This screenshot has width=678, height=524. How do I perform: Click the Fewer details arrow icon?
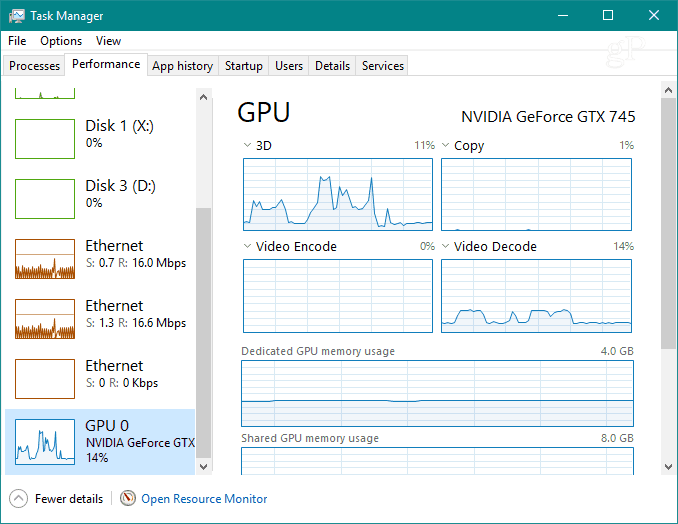(x=19, y=498)
